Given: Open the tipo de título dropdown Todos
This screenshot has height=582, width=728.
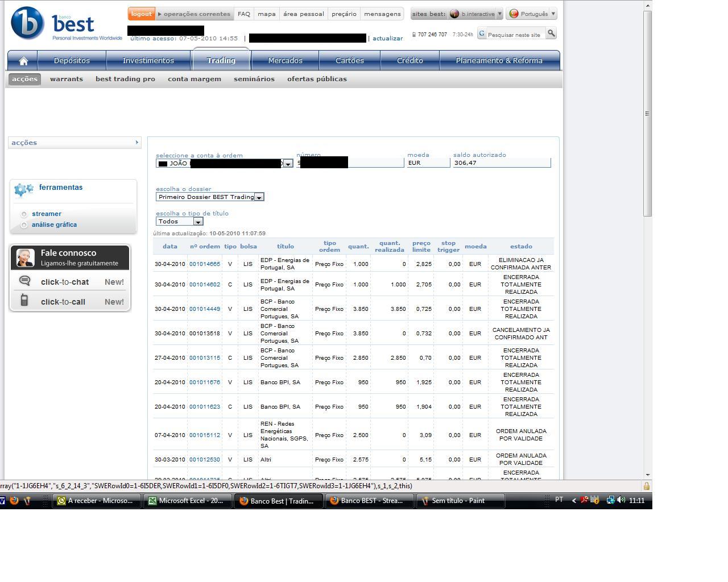Looking at the screenshot, I should pyautogui.click(x=198, y=222).
